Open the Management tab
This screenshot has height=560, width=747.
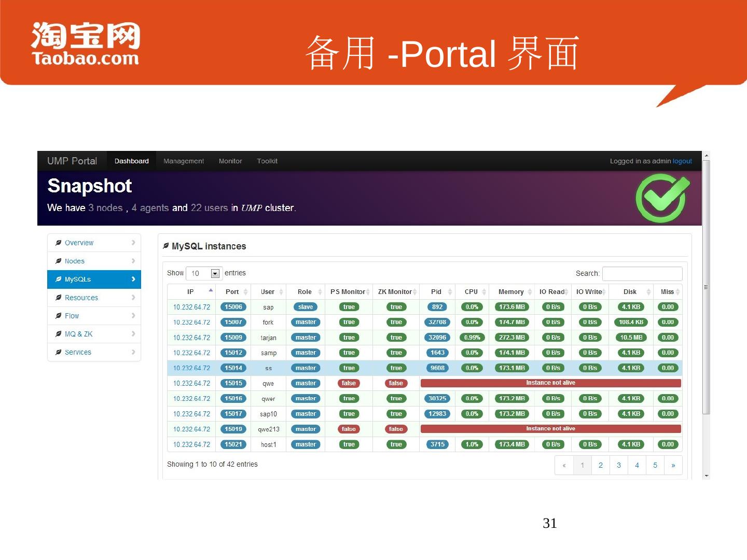pyautogui.click(x=184, y=161)
